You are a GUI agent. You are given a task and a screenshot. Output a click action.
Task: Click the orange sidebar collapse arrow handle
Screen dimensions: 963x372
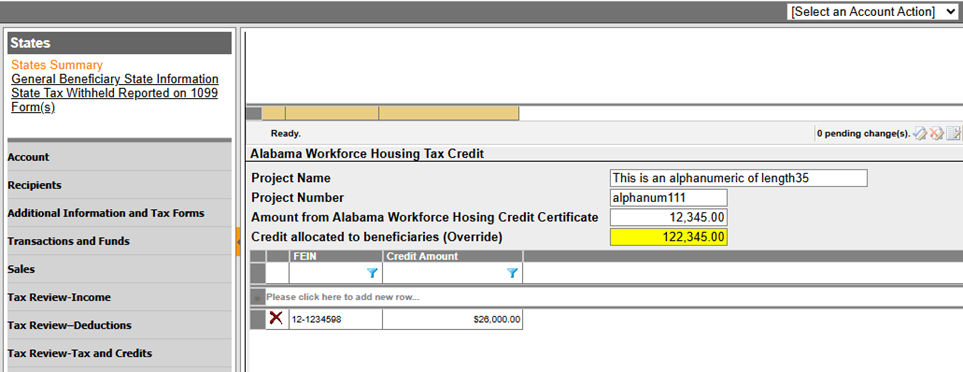tap(238, 242)
